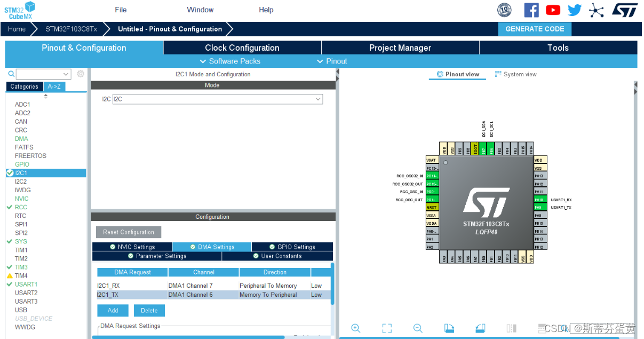Click the checkmark beside USART1
The image size is (644, 339).
pos(10,284)
